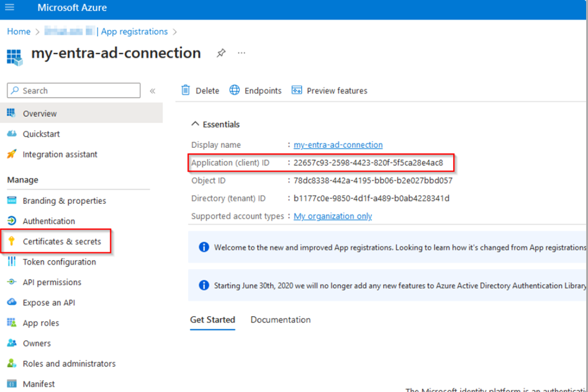
Task: Click the Home breadcrumb link
Action: [19, 32]
